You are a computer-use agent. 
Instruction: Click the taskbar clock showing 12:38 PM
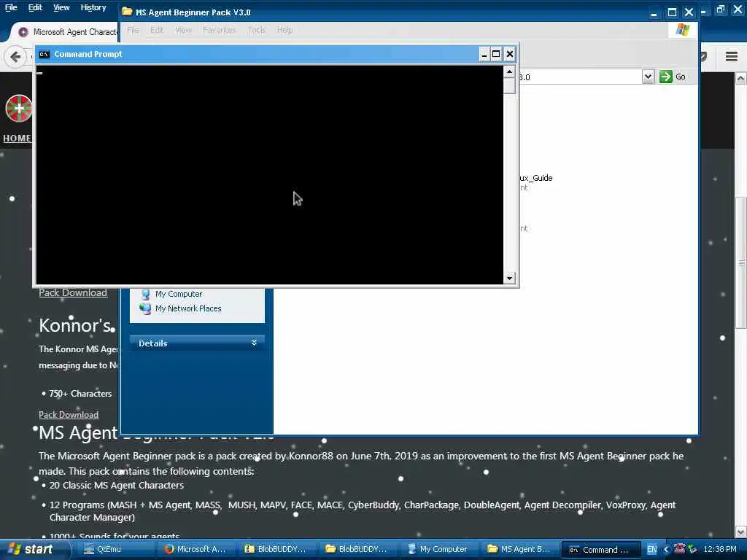click(720, 549)
